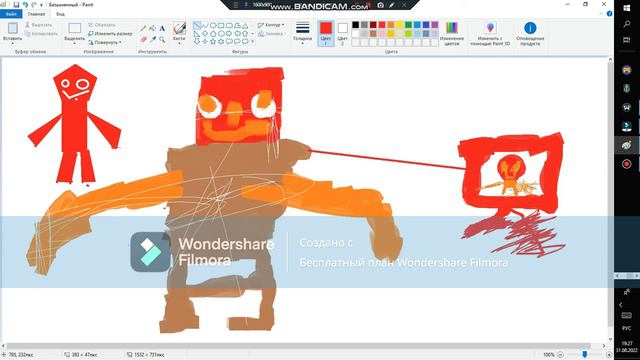Select the Eraser tool
This screenshot has width=640, height=360.
[x=143, y=39]
